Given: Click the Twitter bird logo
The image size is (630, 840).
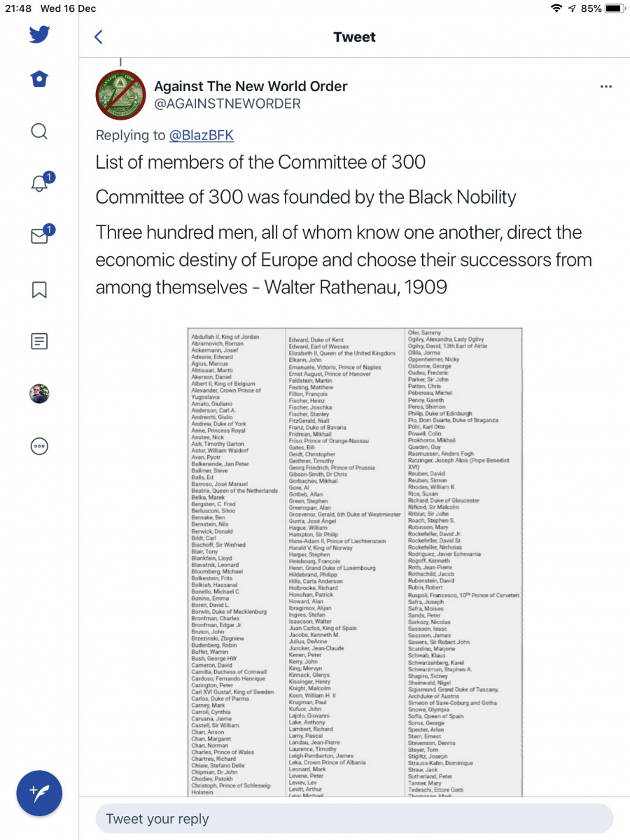Looking at the screenshot, I should coord(39,34).
